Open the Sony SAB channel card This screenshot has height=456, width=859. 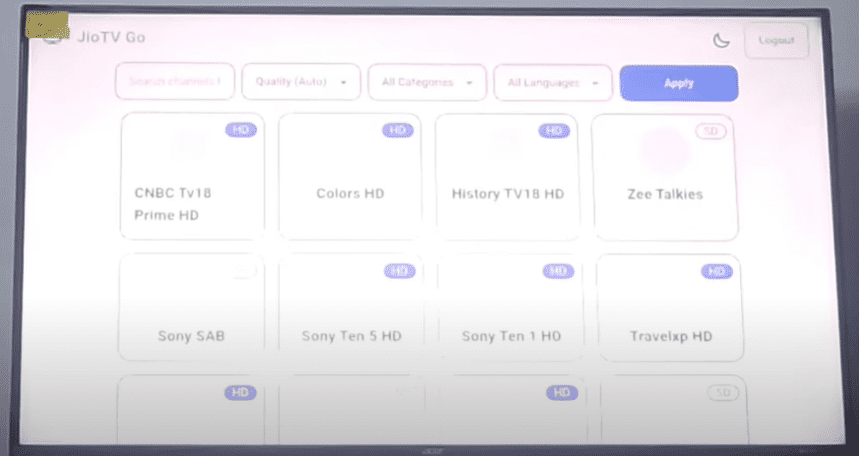tap(191, 307)
